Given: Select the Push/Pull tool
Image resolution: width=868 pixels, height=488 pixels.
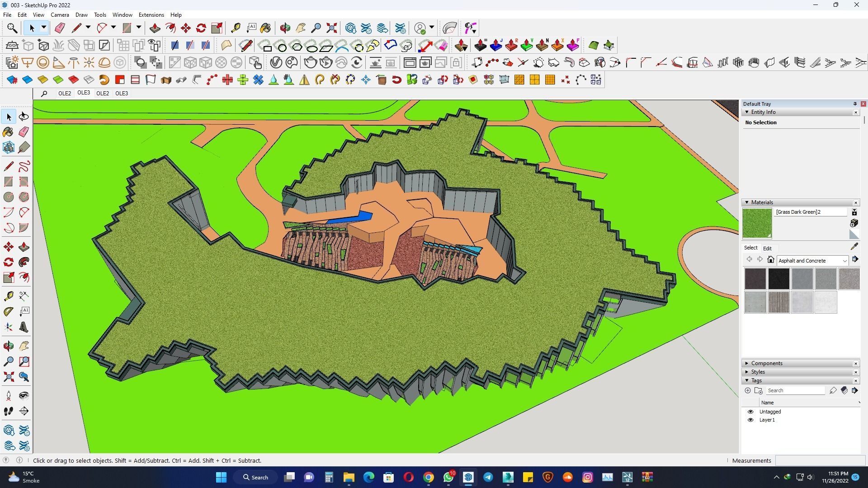Looking at the screenshot, I should 155,28.
